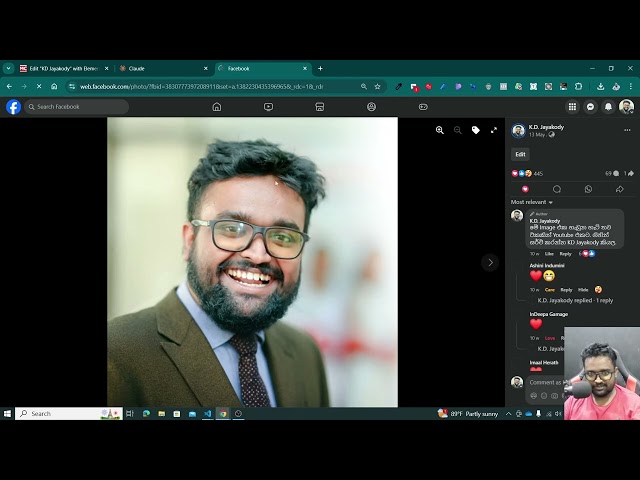The width and height of the screenshot is (640, 480).
Task: Zoom out of the photo
Action: (x=458, y=130)
